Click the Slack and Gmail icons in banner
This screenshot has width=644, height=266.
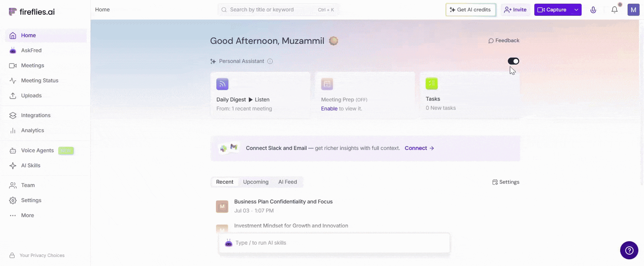pyautogui.click(x=229, y=148)
